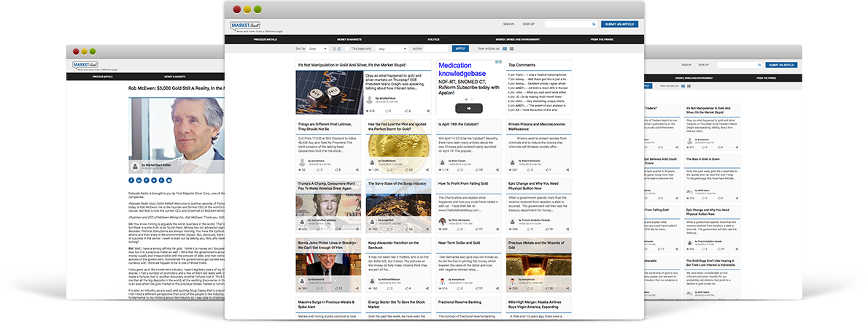This screenshot has width=868, height=325.
Task: Click Sign Up link in the front window
Action: point(529,24)
